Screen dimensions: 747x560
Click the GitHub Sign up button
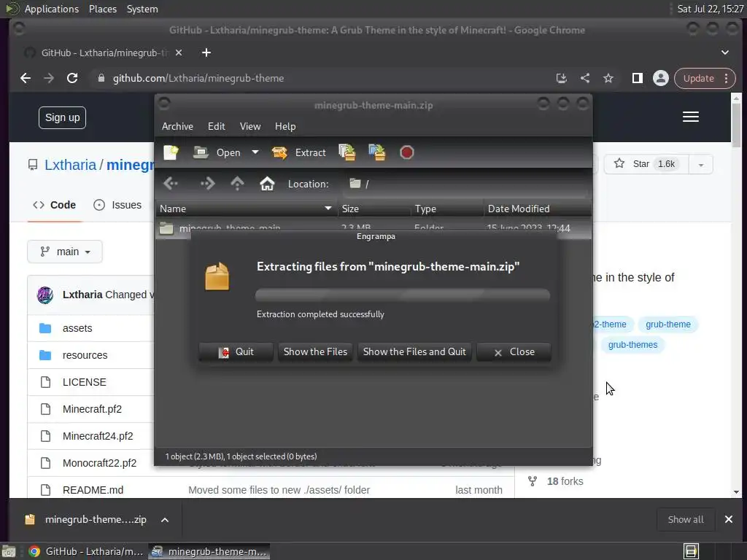pyautogui.click(x=63, y=117)
